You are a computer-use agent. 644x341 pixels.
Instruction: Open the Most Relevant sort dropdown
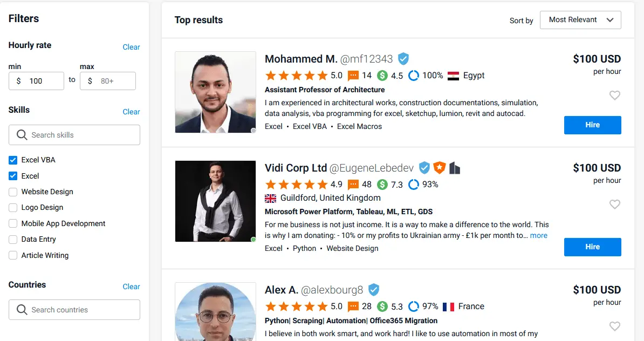click(x=580, y=20)
